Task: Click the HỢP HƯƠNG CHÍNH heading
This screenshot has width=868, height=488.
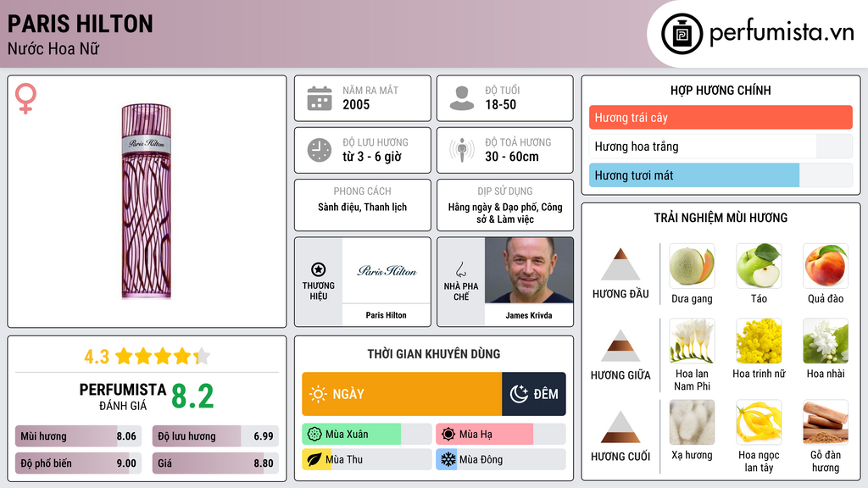Action: 721,90
